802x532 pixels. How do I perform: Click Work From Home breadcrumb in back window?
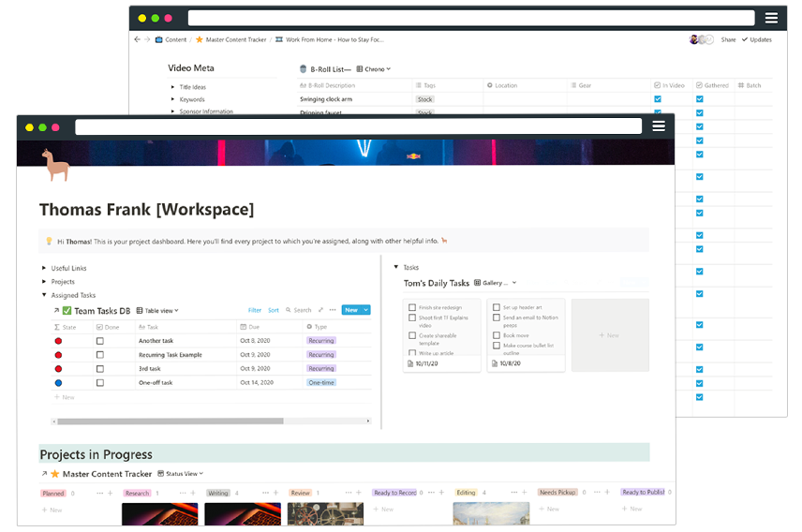pos(334,39)
